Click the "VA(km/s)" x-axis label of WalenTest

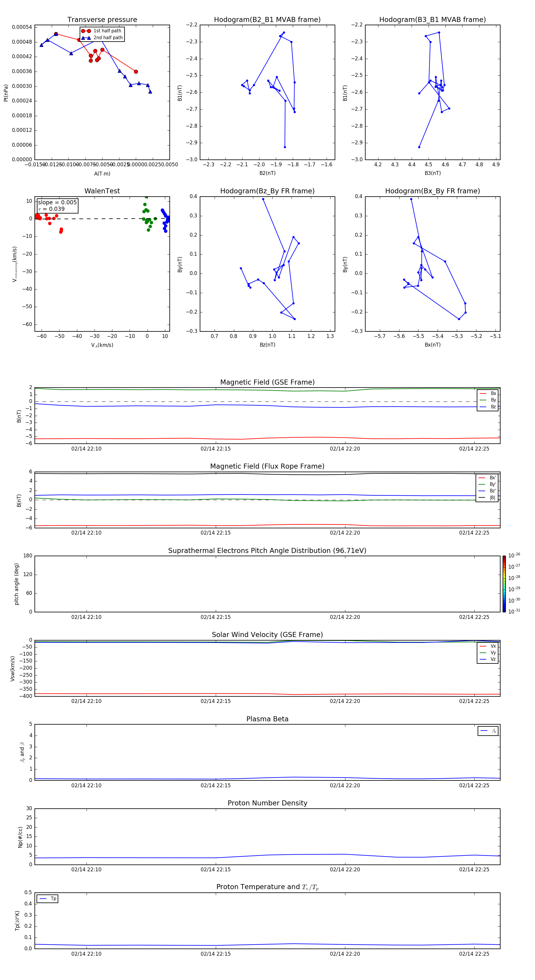(102, 345)
